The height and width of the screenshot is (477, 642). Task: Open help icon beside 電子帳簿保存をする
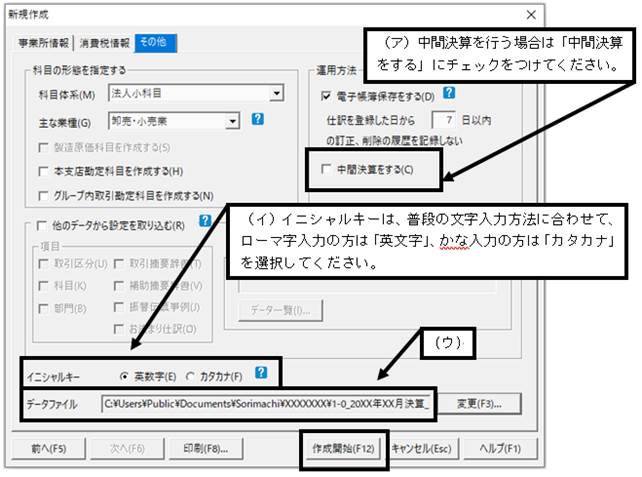coord(449,93)
